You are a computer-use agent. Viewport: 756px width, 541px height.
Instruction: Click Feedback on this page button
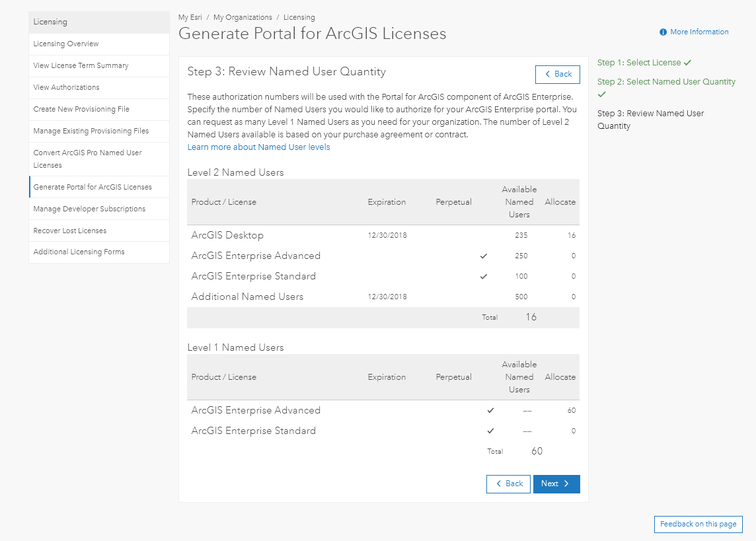point(698,524)
